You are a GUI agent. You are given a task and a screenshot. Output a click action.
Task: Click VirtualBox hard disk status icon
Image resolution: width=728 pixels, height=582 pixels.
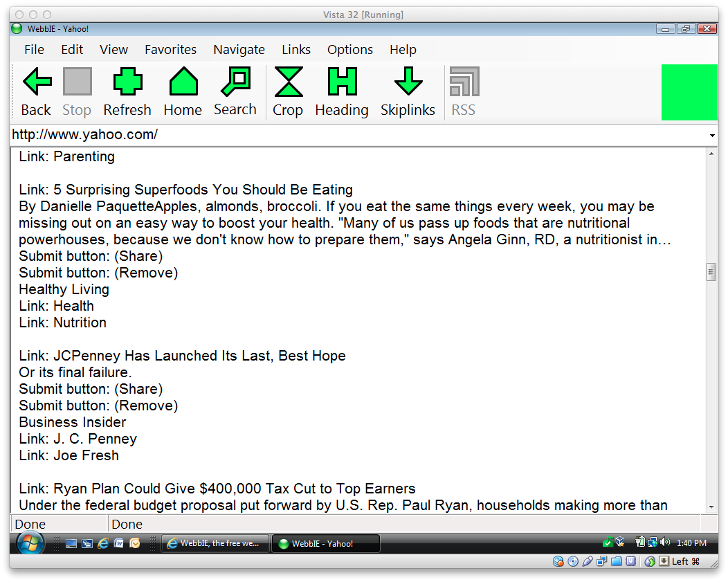click(558, 561)
